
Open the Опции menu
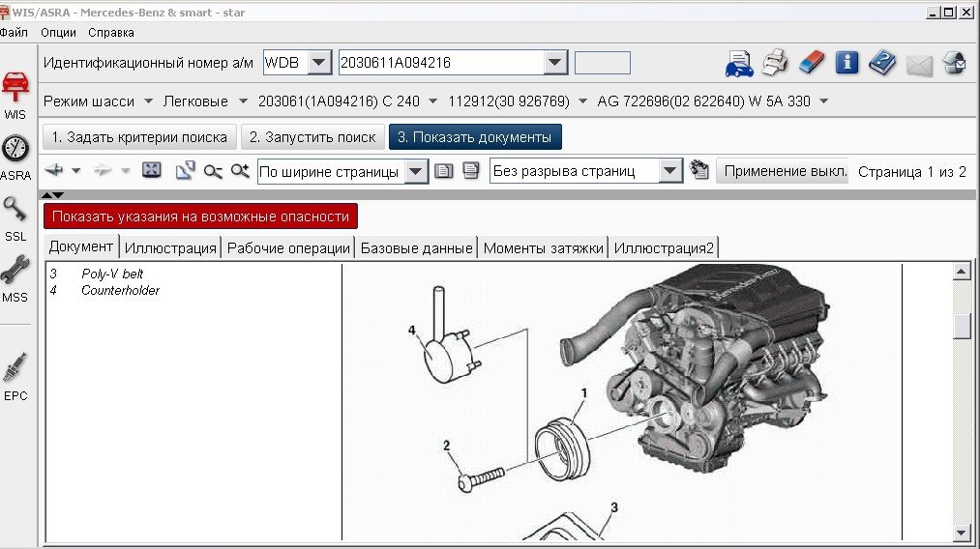point(58,33)
